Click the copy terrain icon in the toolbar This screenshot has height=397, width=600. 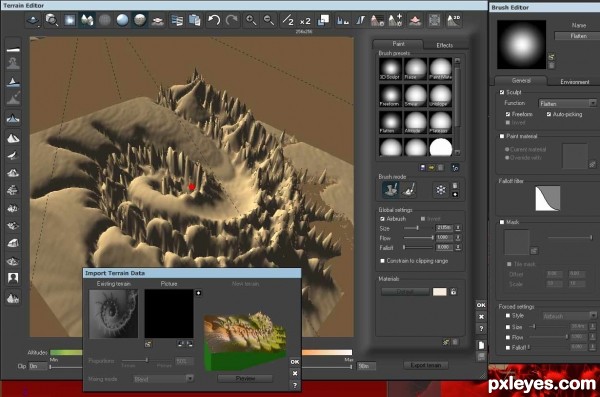point(176,20)
